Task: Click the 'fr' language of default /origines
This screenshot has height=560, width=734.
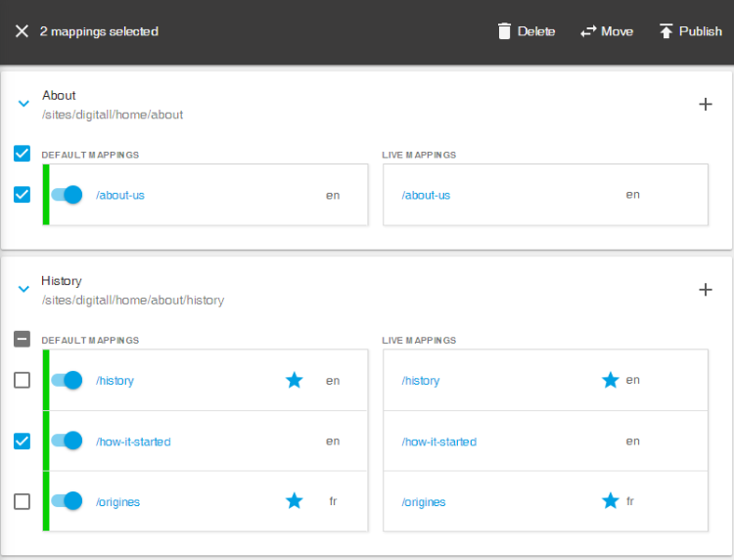Action: 333,501
